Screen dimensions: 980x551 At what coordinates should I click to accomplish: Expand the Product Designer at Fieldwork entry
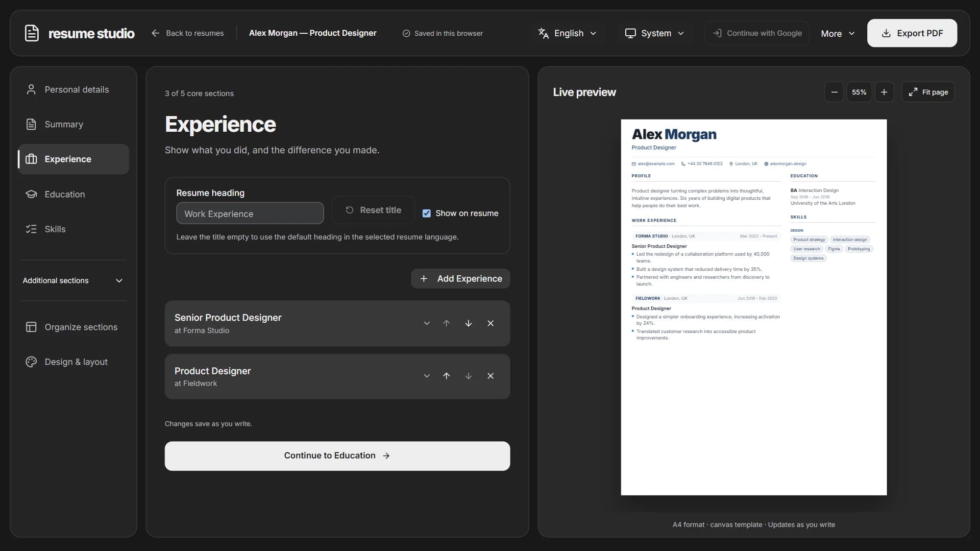(x=427, y=376)
